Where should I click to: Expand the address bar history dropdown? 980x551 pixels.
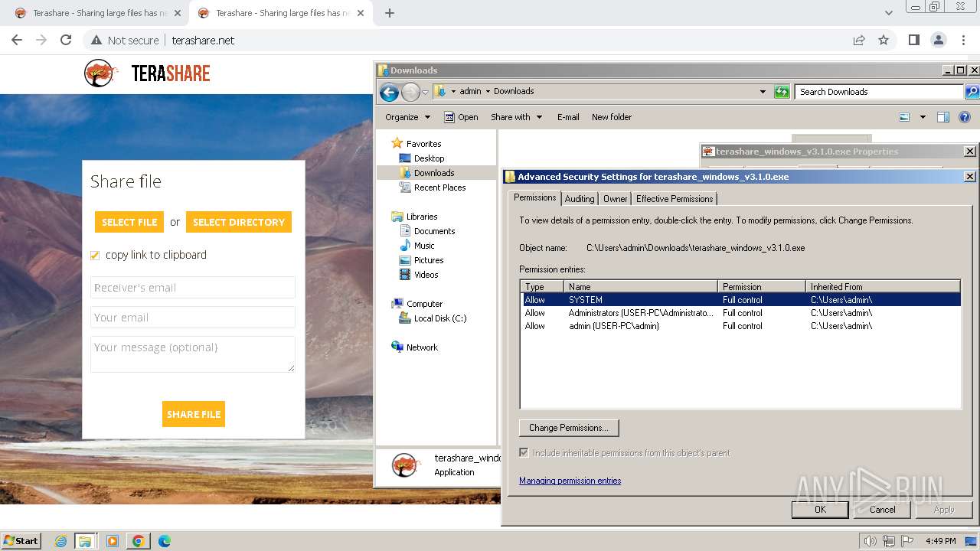coord(763,92)
